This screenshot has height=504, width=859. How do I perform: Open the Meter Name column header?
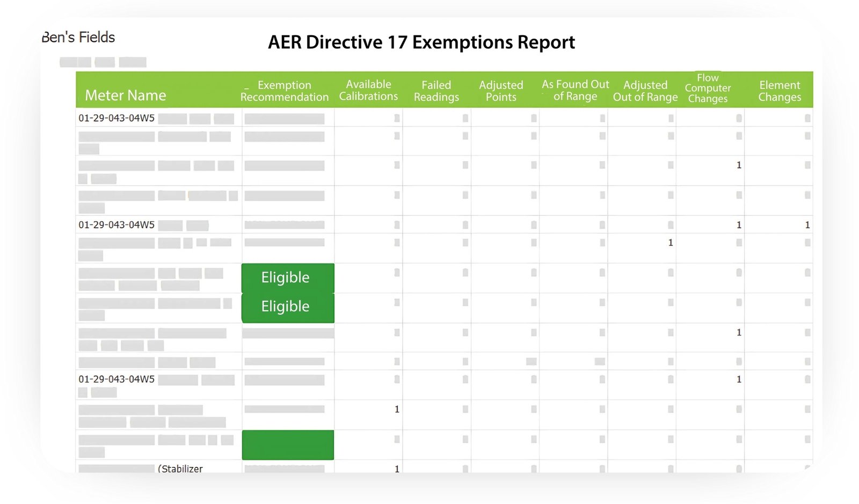point(125,95)
